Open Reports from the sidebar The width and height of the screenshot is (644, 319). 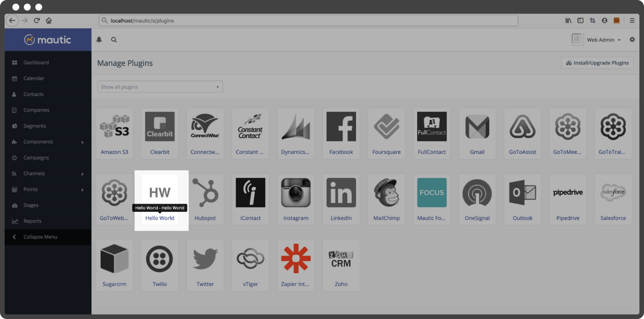48,221
